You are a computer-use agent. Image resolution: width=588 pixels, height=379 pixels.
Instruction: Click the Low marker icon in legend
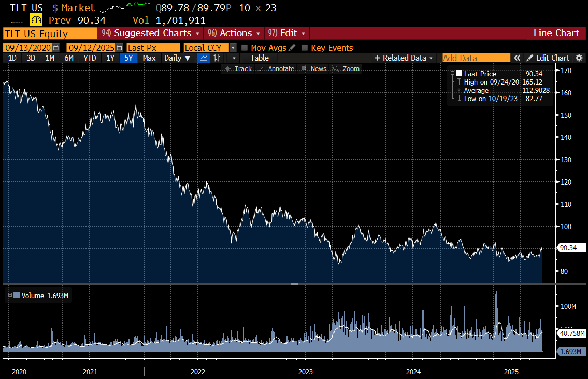coord(459,99)
